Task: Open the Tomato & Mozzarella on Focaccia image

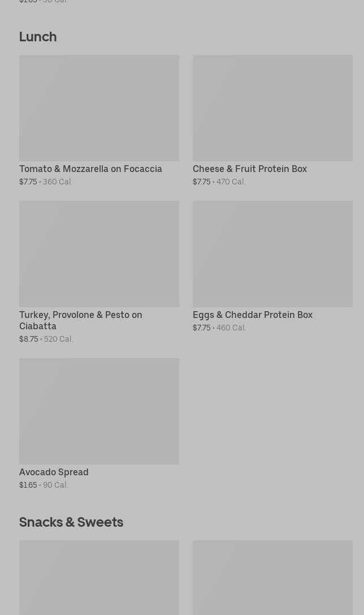Action: 99,107
